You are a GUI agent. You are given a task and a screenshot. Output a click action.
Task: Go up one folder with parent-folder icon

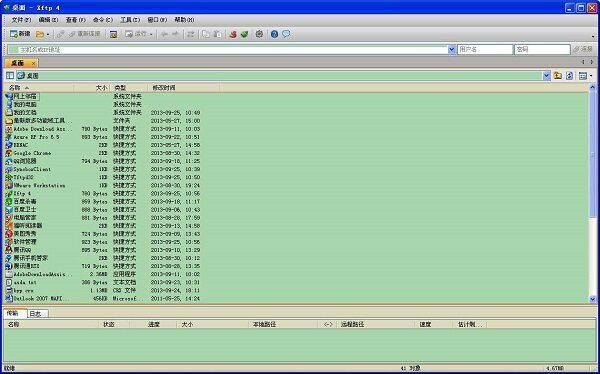558,76
